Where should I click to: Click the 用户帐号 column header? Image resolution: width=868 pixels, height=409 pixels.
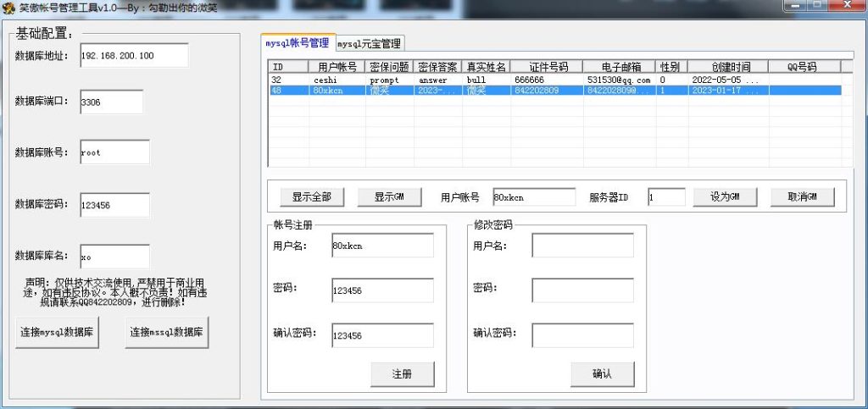point(337,67)
